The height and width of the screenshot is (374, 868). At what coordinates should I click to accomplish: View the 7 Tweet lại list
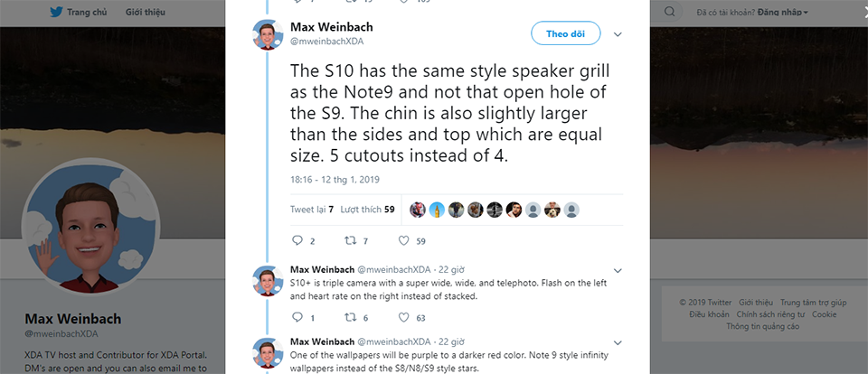[x=312, y=210]
